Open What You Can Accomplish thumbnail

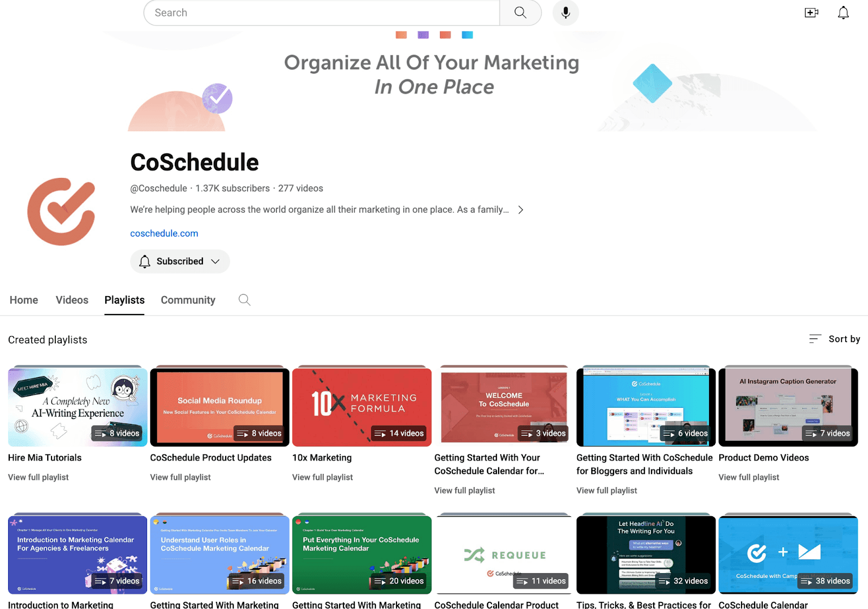(x=646, y=407)
